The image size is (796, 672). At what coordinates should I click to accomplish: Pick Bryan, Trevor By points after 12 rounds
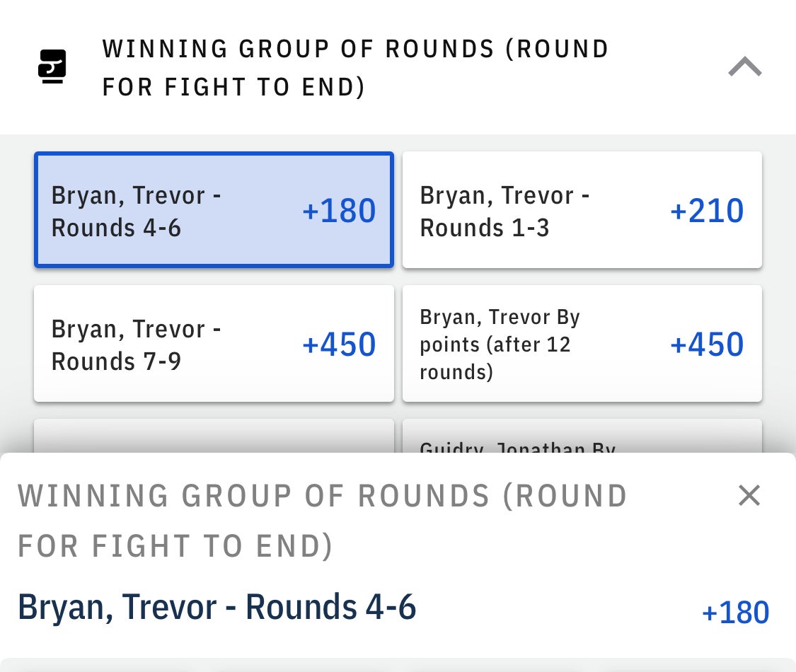coord(582,344)
